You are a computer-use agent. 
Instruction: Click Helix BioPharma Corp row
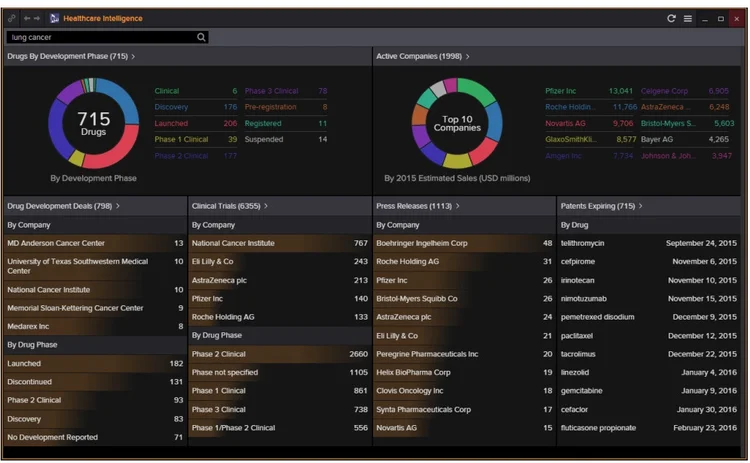click(464, 372)
